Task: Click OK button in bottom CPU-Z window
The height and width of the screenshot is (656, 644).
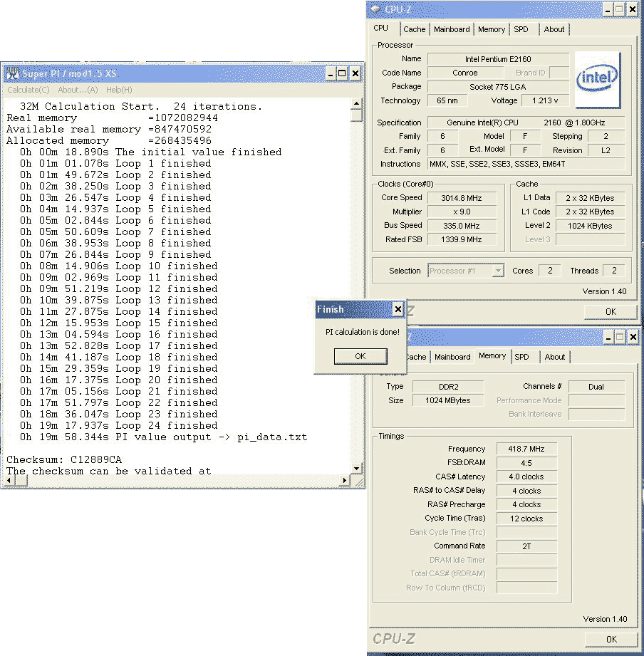Action: pyautogui.click(x=611, y=640)
